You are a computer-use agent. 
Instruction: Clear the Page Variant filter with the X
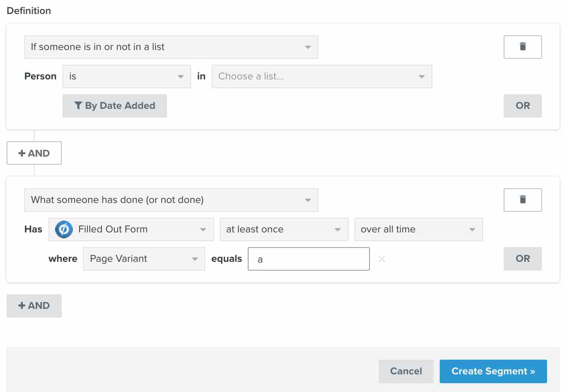[x=382, y=259]
